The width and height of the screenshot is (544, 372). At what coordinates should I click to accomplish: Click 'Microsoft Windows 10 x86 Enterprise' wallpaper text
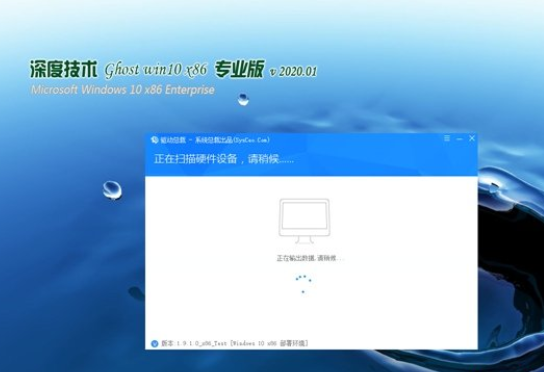click(122, 90)
